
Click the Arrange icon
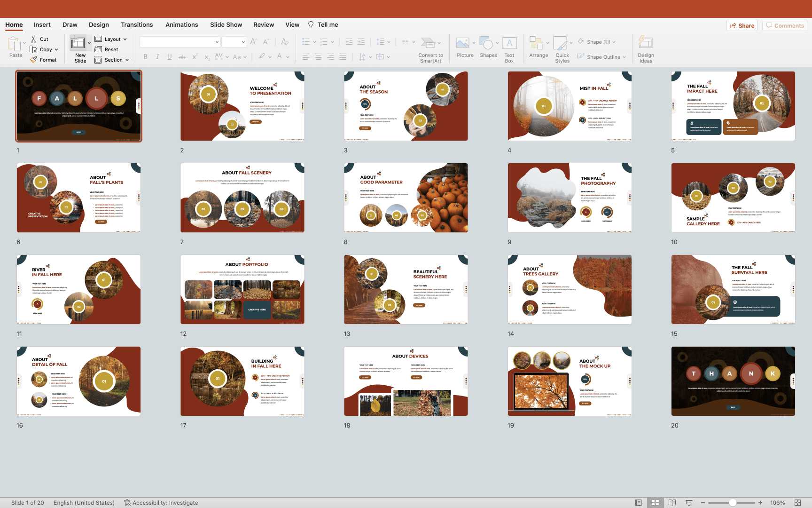point(536,44)
